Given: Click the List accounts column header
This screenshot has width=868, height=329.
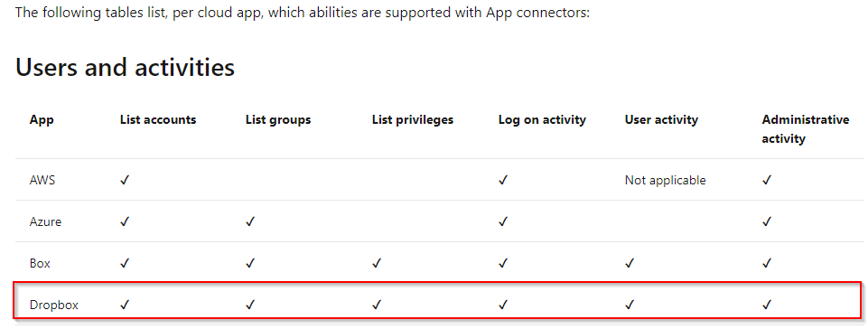Looking at the screenshot, I should 158,119.
